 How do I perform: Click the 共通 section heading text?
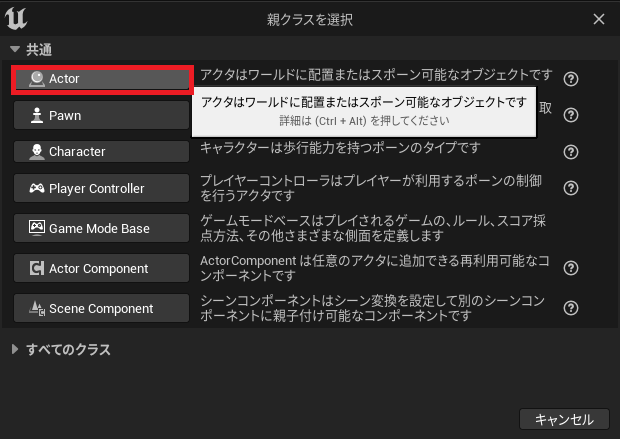click(x=39, y=50)
